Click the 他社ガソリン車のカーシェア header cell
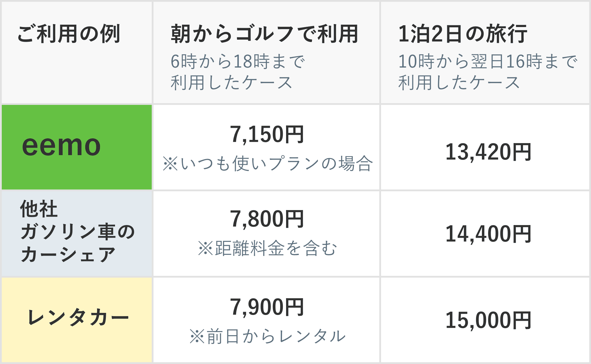Screen dimensions: 591x364 click(x=77, y=234)
